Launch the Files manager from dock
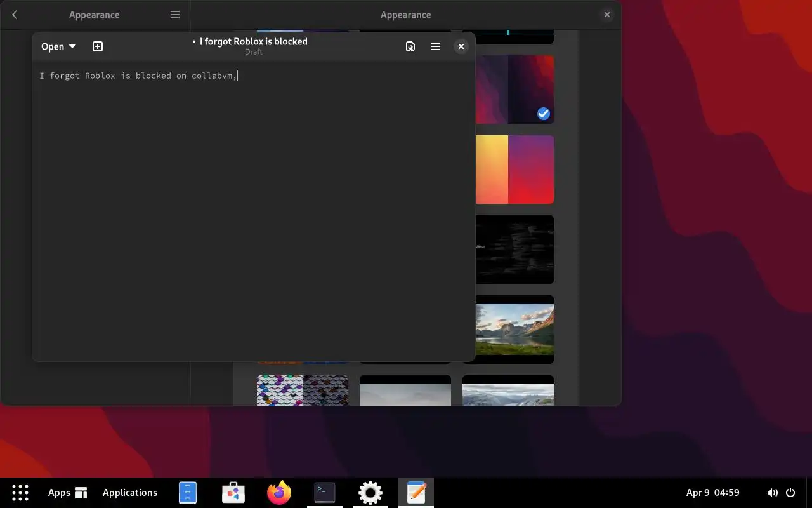 (188, 493)
